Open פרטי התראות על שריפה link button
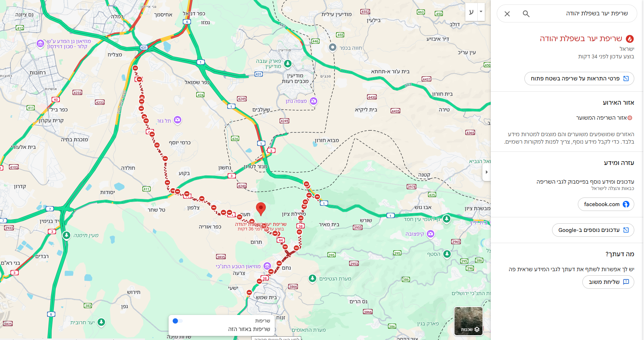The image size is (644, 340). [x=579, y=79]
